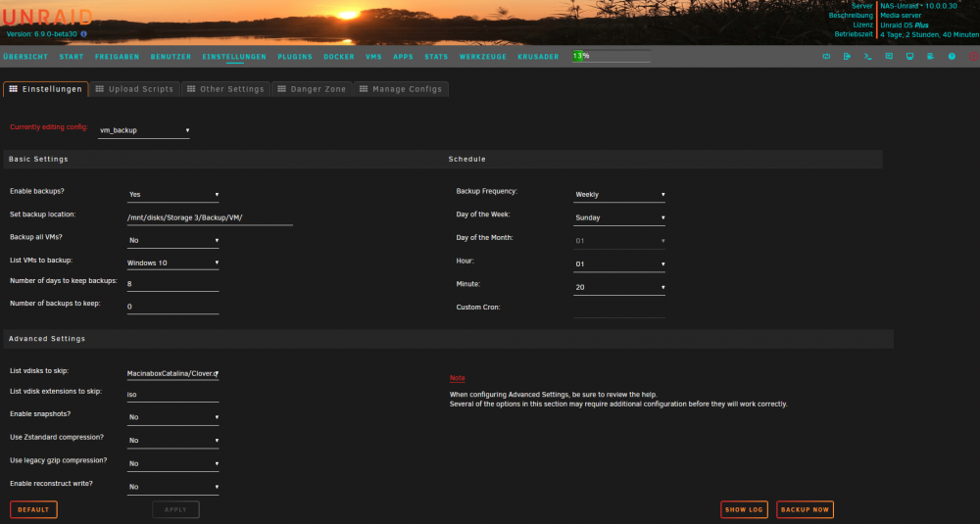Open the Krusader menu item

(x=538, y=56)
